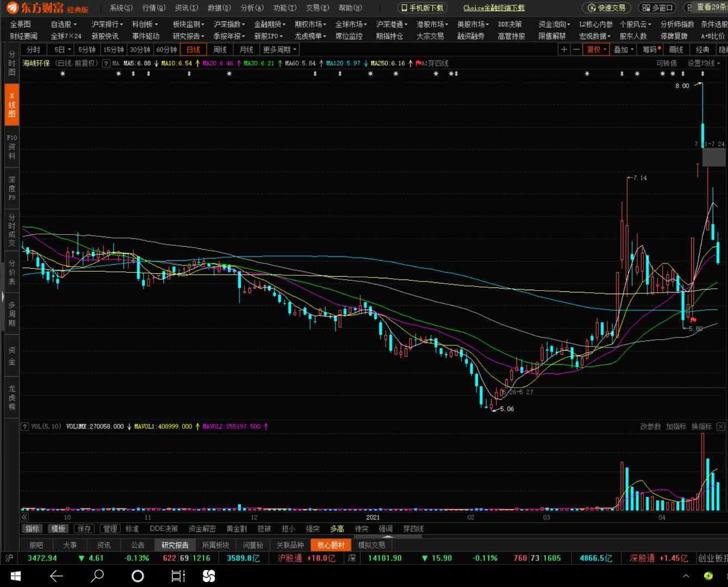The width and height of the screenshot is (728, 587).
Task: Click the VOL help question mark icon
Action: click(25, 427)
